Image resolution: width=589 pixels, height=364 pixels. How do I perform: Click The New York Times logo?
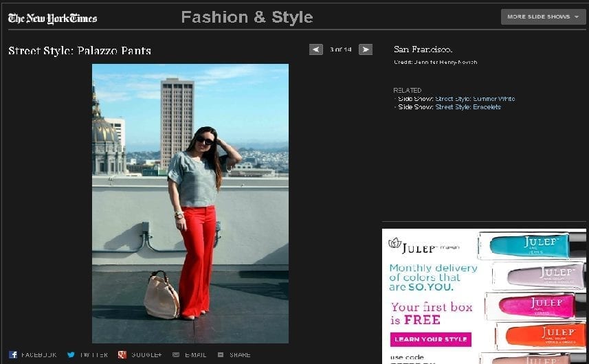[52, 18]
